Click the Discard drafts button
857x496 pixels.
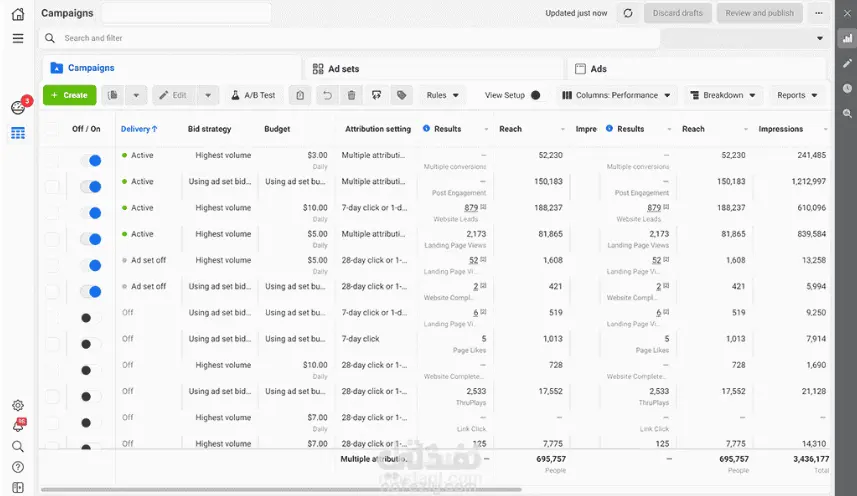pyautogui.click(x=678, y=13)
